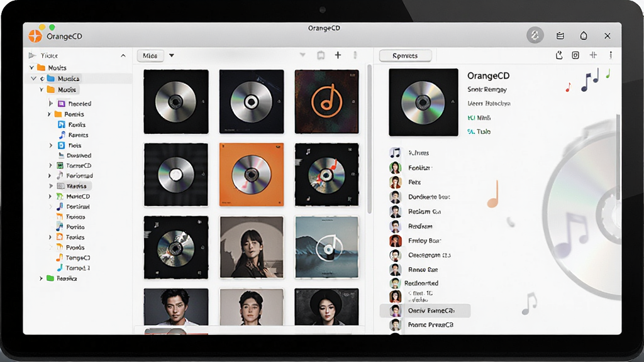Click the Spmets button
The height and width of the screenshot is (362, 644).
(x=406, y=55)
